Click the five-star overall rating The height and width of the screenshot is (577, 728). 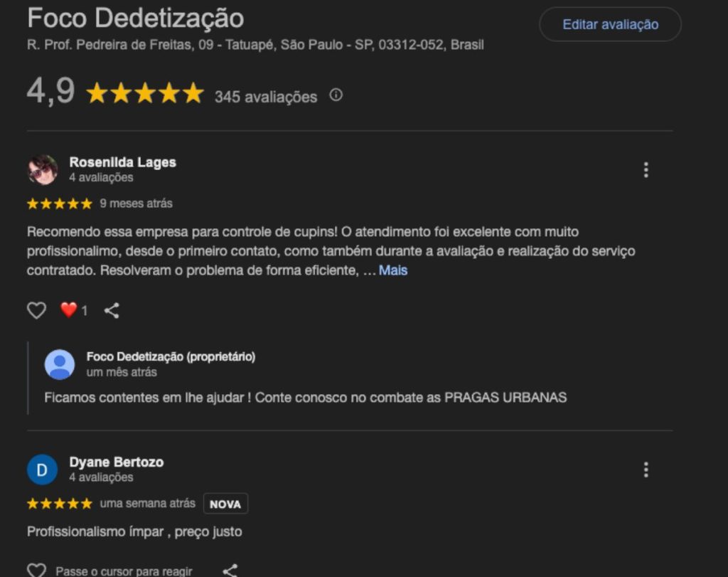[145, 94]
